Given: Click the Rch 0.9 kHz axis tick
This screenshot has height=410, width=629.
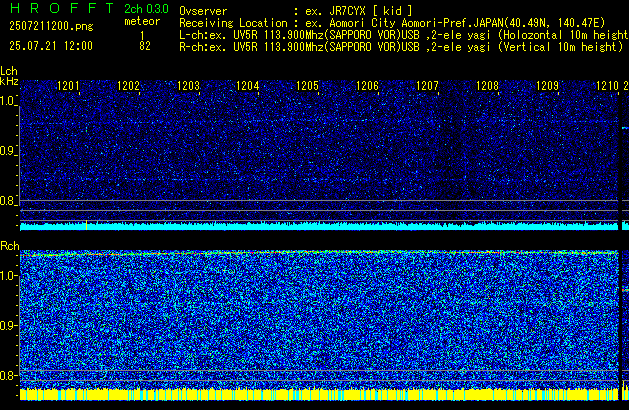Looking at the screenshot, I should 8,326.
